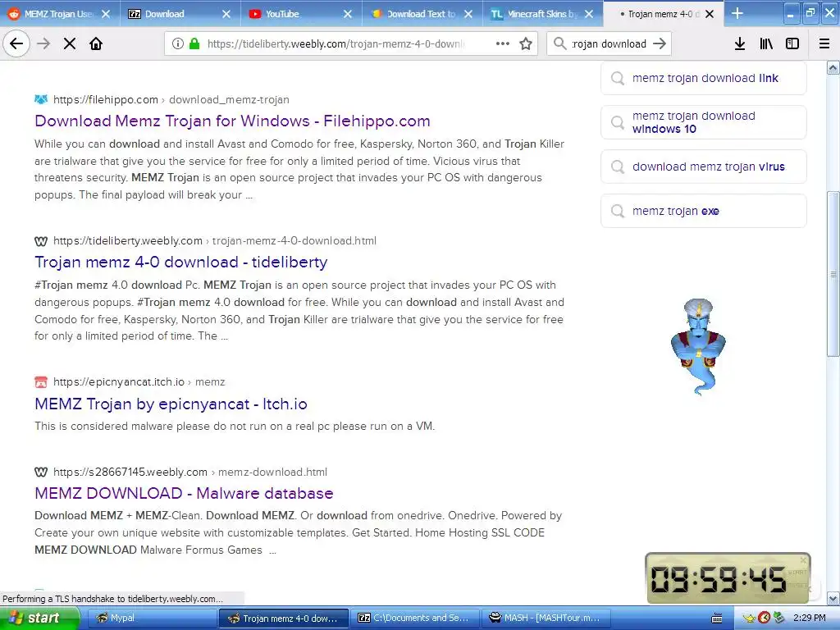Select the Trojan memz 4-0 tab
840x630 pixels.
(663, 14)
